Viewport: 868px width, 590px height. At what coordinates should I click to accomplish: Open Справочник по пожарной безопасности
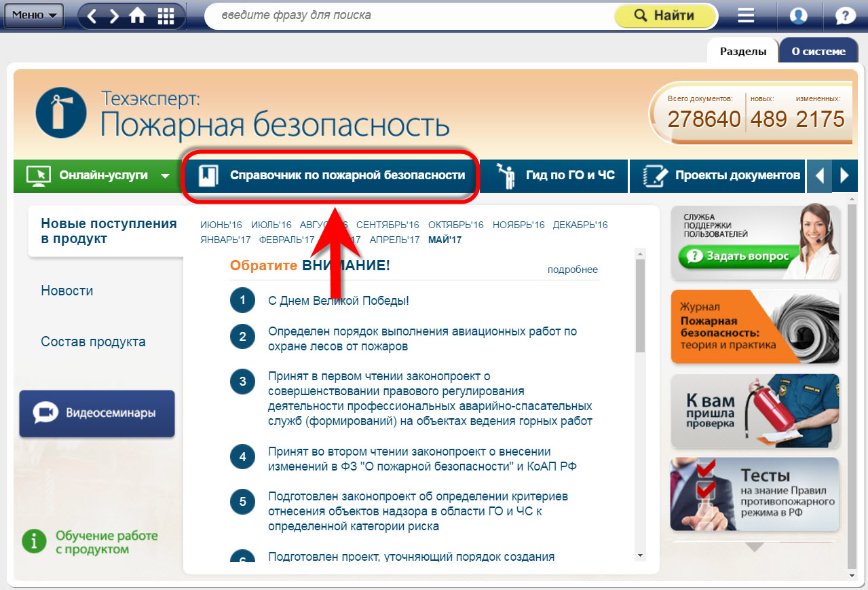click(333, 176)
